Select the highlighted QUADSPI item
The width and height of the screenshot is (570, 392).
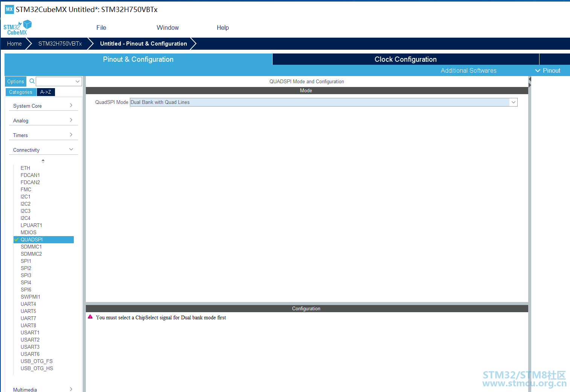point(44,239)
